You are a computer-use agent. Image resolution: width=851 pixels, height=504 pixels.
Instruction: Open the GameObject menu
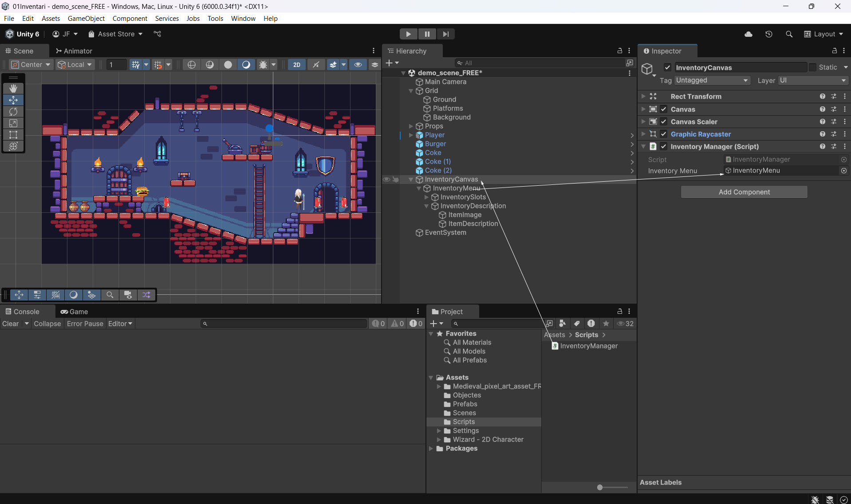pyautogui.click(x=86, y=18)
